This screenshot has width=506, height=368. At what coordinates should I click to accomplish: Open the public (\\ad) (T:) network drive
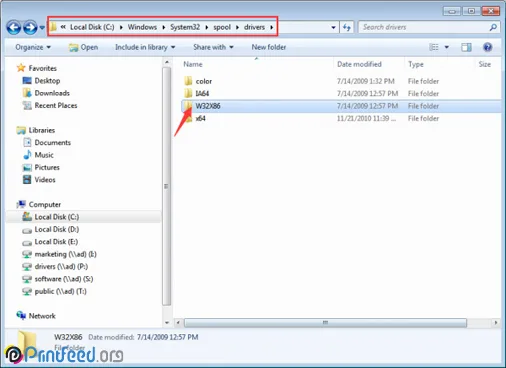[60, 291]
